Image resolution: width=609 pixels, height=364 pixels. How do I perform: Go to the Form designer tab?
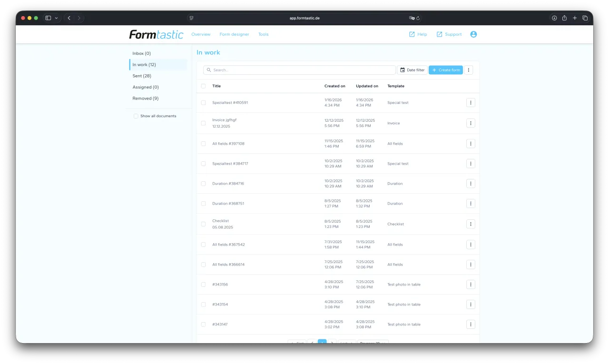tap(234, 34)
